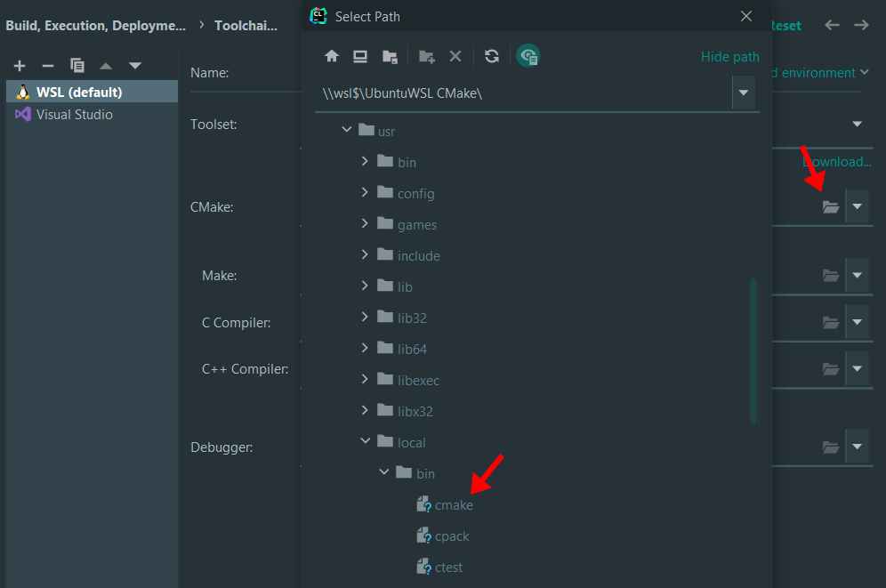
Task: Navigate forward in settings history
Action: 862,25
